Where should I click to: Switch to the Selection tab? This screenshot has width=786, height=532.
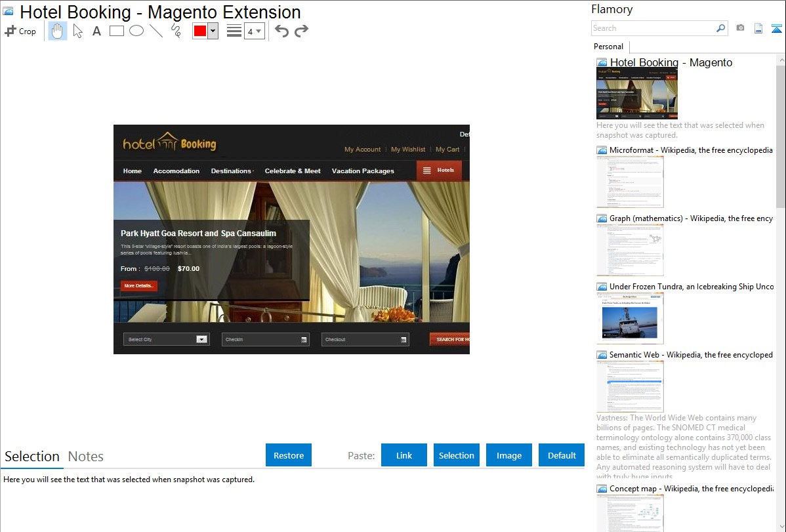[x=32, y=457]
